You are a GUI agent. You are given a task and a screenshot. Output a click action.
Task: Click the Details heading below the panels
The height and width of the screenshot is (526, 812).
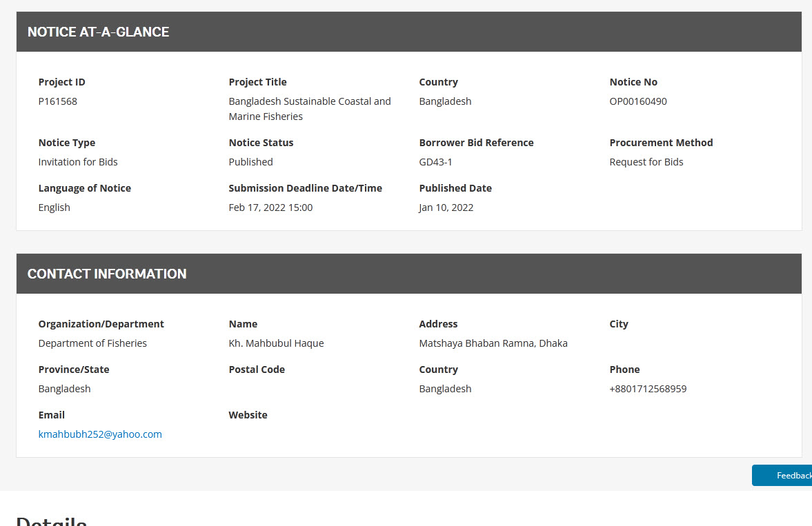tap(52, 520)
